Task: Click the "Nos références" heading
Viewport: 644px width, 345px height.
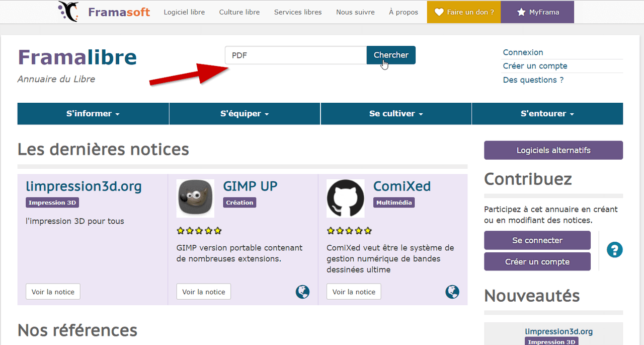Action: pyautogui.click(x=77, y=330)
